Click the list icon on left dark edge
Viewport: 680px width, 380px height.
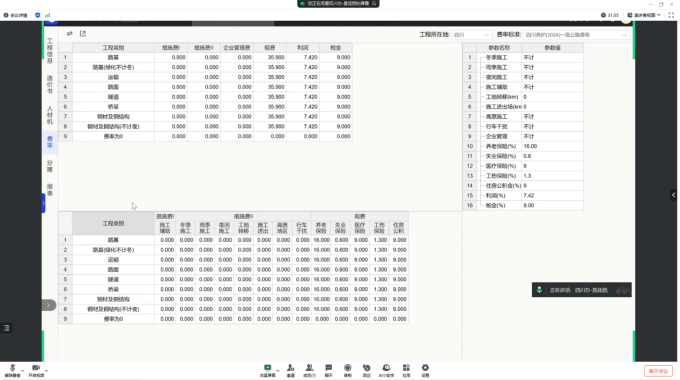tap(6, 328)
